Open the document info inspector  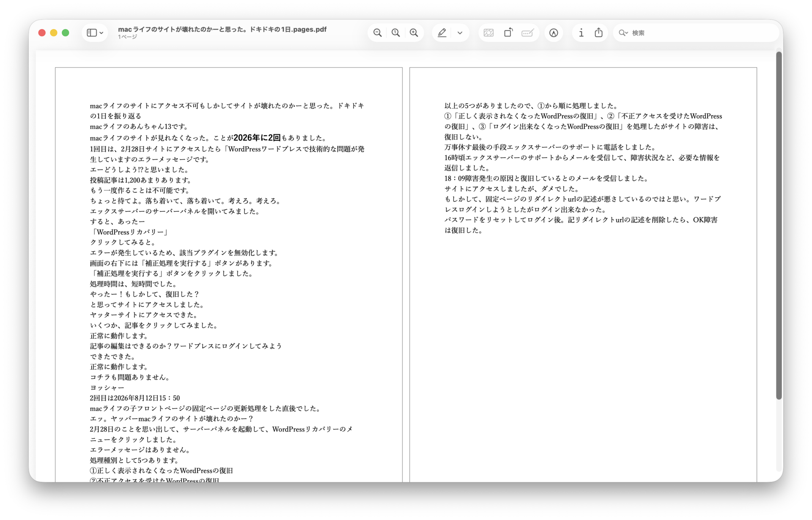(581, 33)
